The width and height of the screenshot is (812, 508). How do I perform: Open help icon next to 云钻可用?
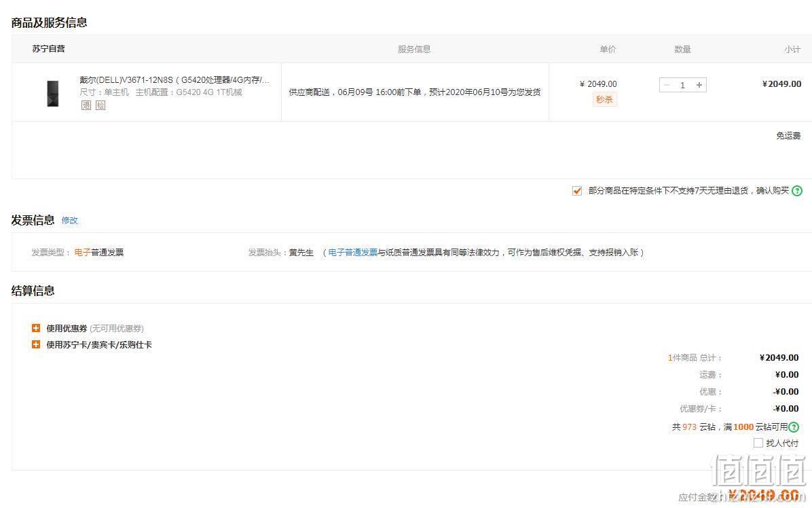[x=794, y=427]
